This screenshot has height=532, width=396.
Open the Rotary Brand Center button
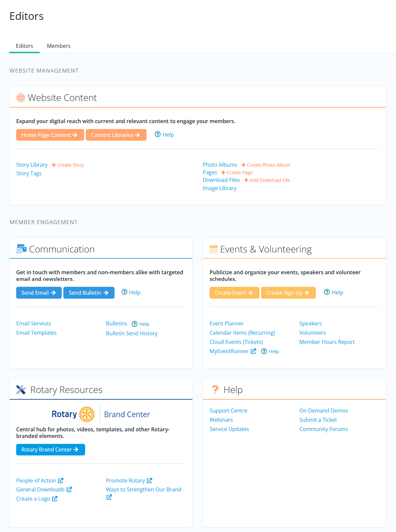(50, 449)
